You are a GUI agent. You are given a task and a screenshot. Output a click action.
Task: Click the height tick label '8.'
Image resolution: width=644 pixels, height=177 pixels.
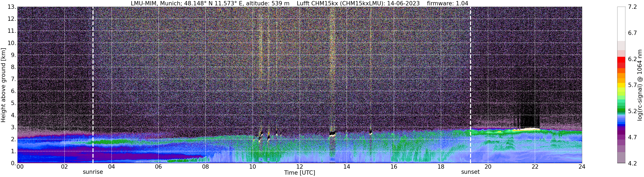[x=13, y=67]
